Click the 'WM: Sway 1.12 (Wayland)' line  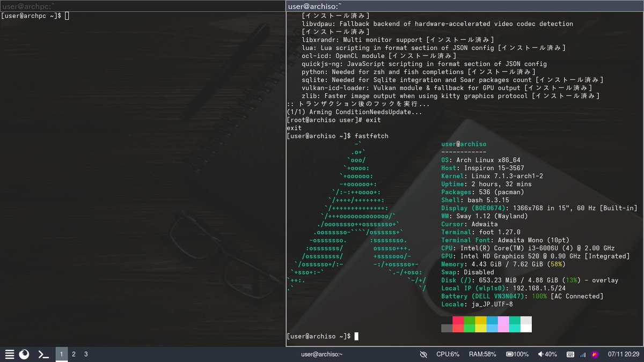pyautogui.click(x=485, y=216)
